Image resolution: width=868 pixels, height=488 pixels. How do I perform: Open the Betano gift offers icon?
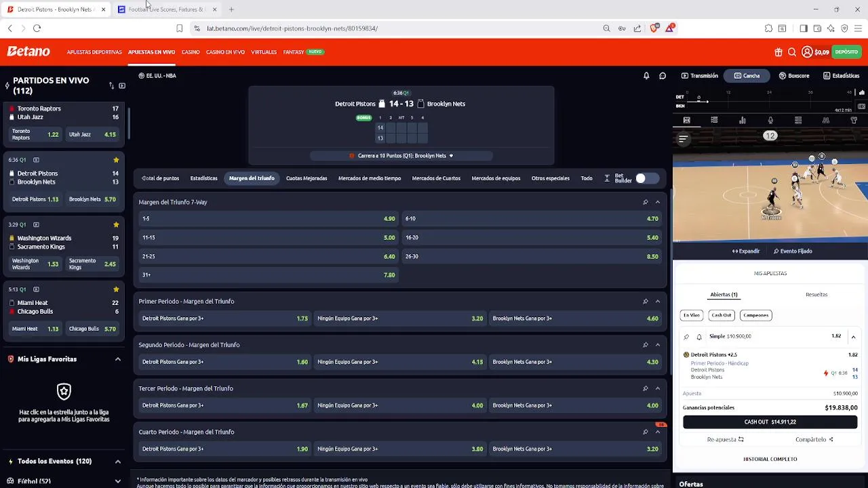tap(778, 52)
